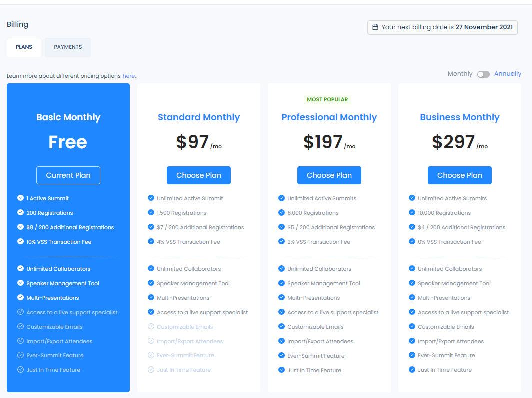Click checkmark beside Professional 'Just In Time Feature'
532x398 pixels.
tap(281, 370)
